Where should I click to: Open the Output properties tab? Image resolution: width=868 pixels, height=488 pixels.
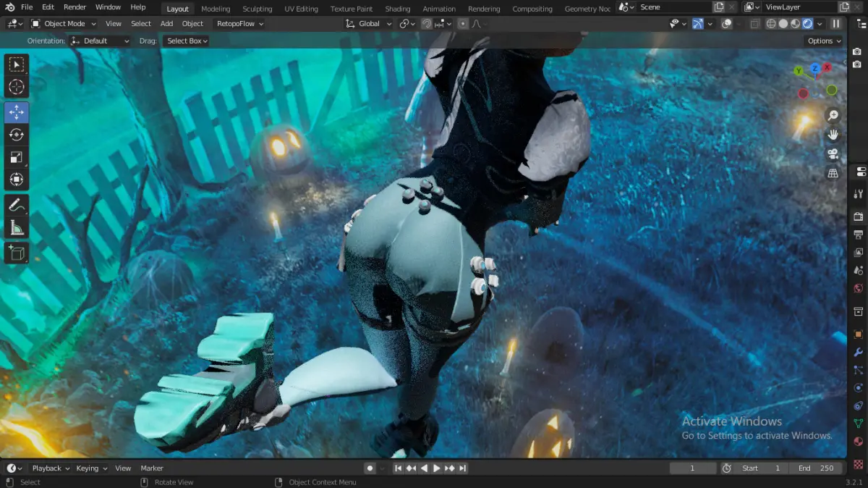tap(859, 235)
